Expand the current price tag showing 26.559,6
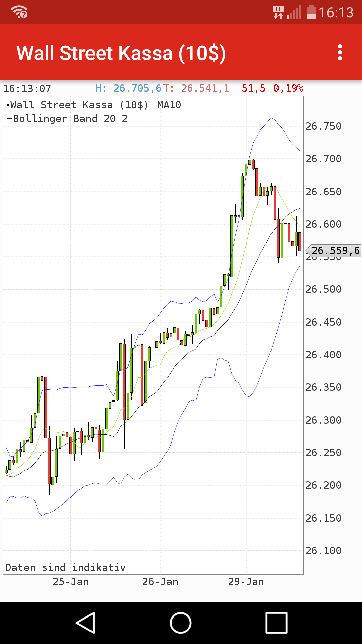 tap(334, 251)
